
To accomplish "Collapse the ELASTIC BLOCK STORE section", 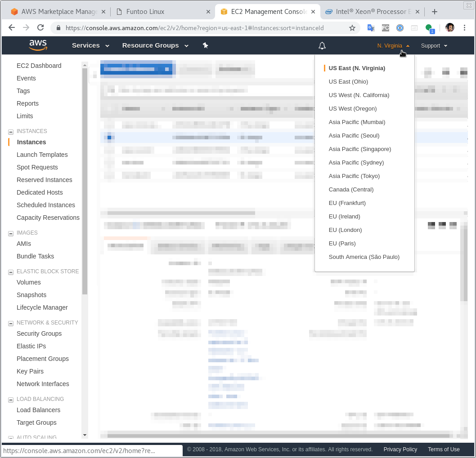I will [11, 272].
